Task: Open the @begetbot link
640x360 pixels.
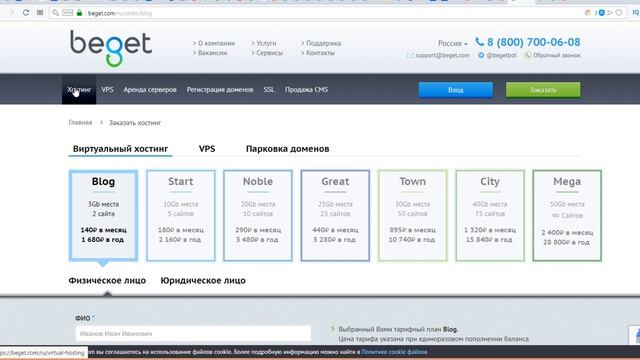Action: [501, 55]
